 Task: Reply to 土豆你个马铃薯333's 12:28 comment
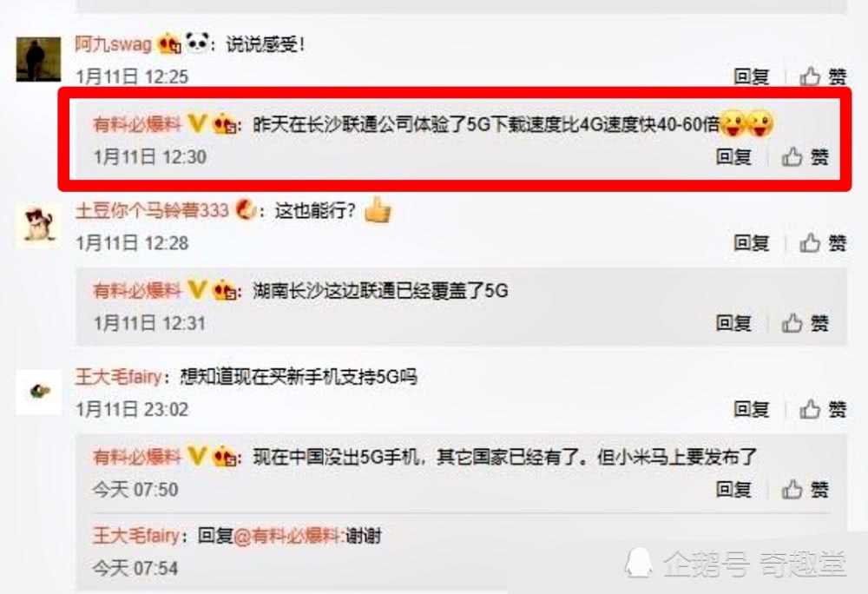pos(751,243)
